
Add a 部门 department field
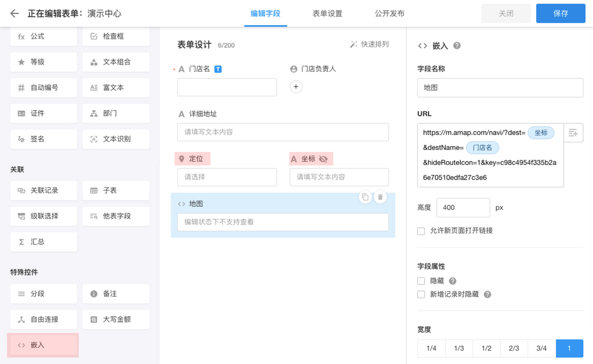(x=116, y=113)
